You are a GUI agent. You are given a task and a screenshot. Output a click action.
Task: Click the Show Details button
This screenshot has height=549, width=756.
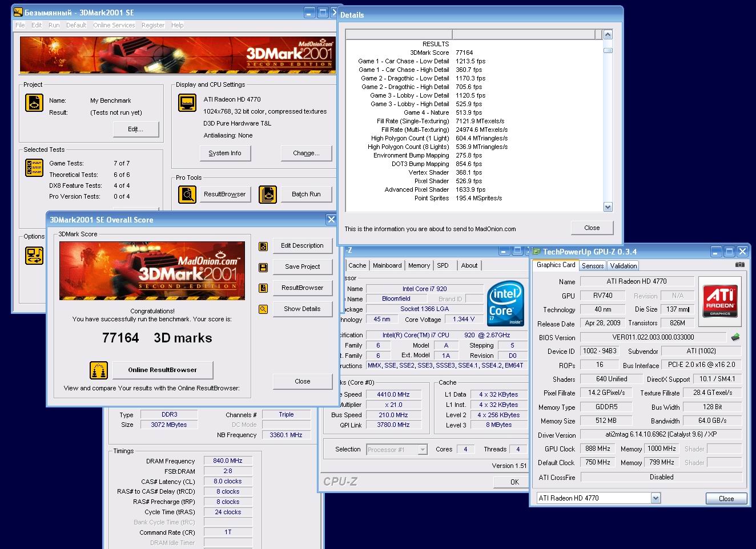[302, 309]
